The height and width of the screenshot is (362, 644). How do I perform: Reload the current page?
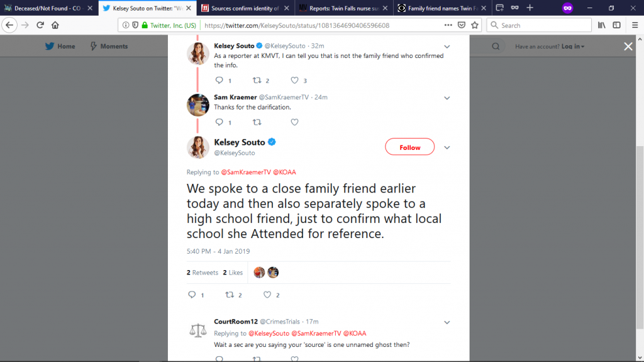pos(40,25)
